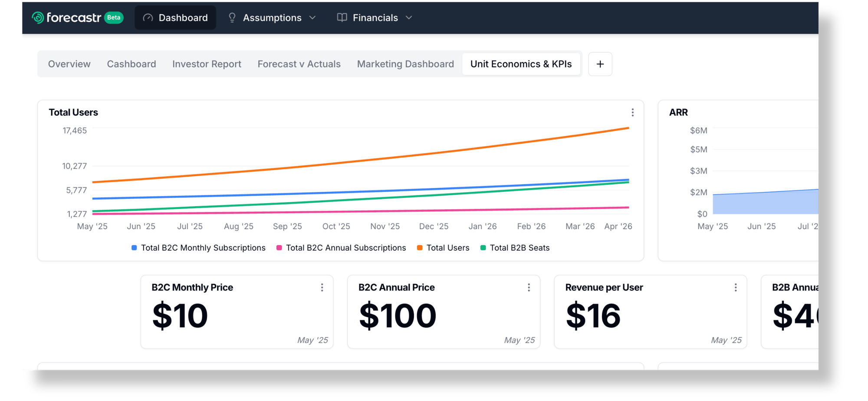The image size is (868, 401).
Task: Expand the Financials dropdown chevron
Action: point(409,18)
